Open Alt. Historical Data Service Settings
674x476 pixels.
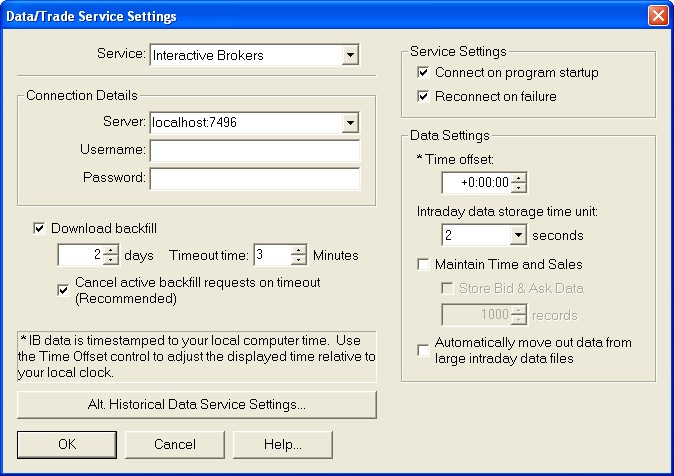197,405
